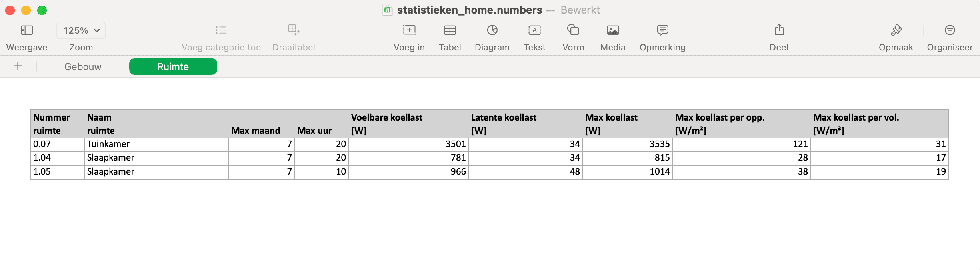This screenshot has height=270, width=980.
Task: Switch to the Gebouw sheet tab
Action: click(82, 66)
